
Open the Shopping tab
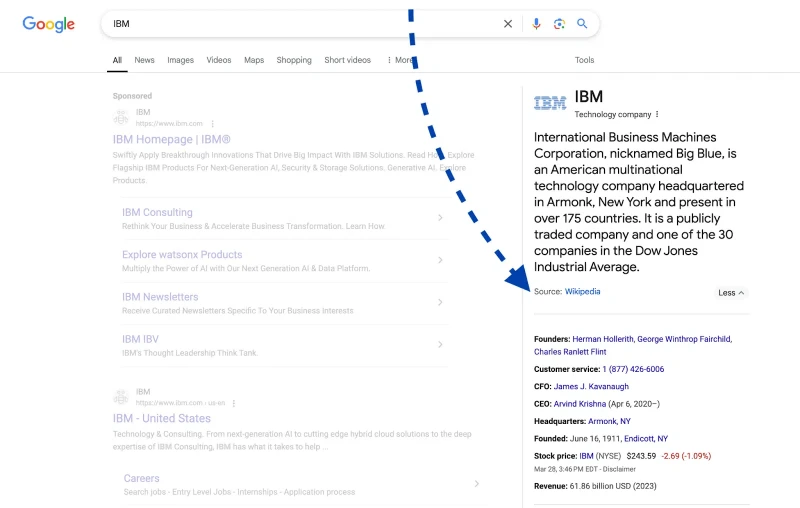(294, 60)
